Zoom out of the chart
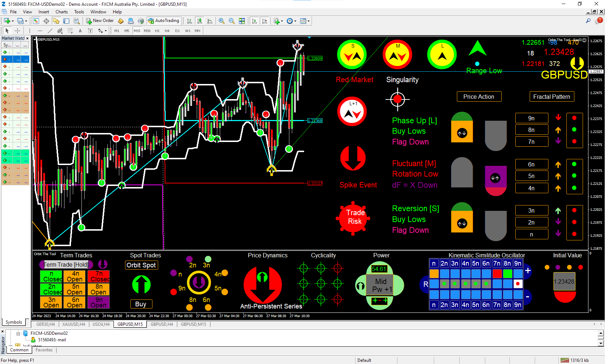 (232, 21)
